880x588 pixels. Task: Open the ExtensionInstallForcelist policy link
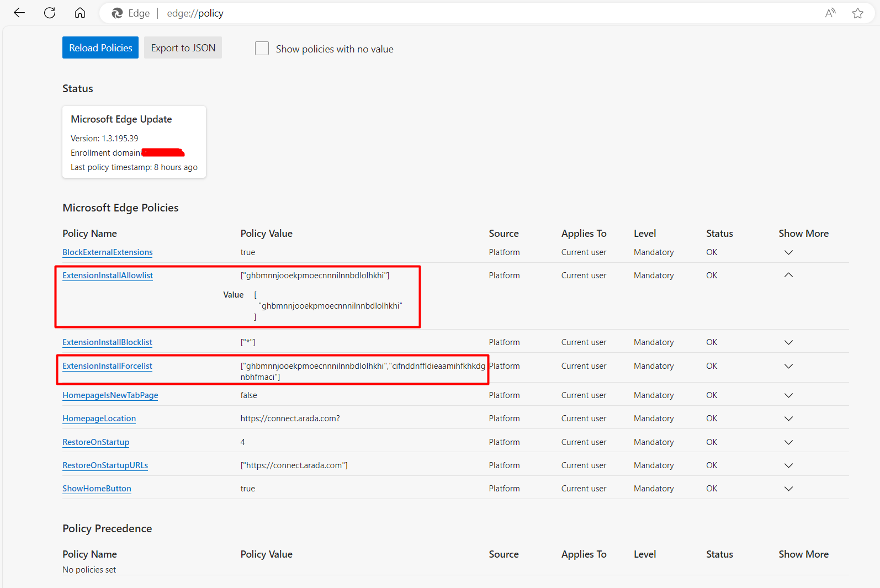(107, 366)
